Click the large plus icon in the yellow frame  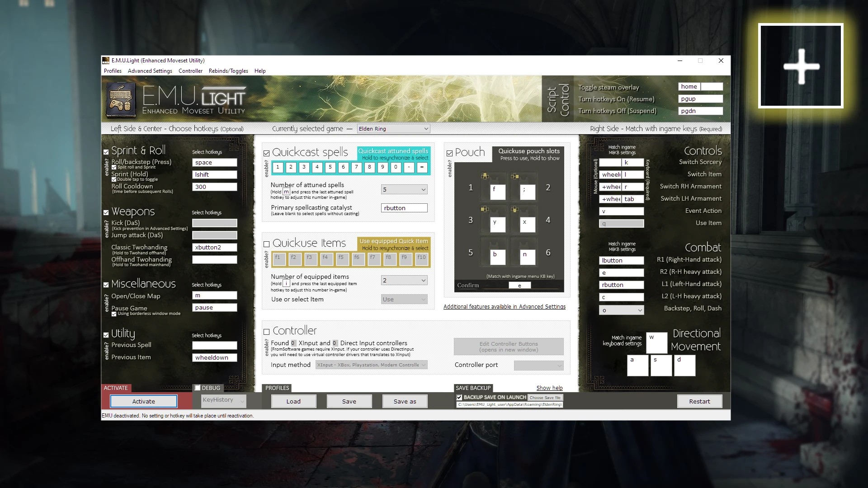[x=801, y=66]
